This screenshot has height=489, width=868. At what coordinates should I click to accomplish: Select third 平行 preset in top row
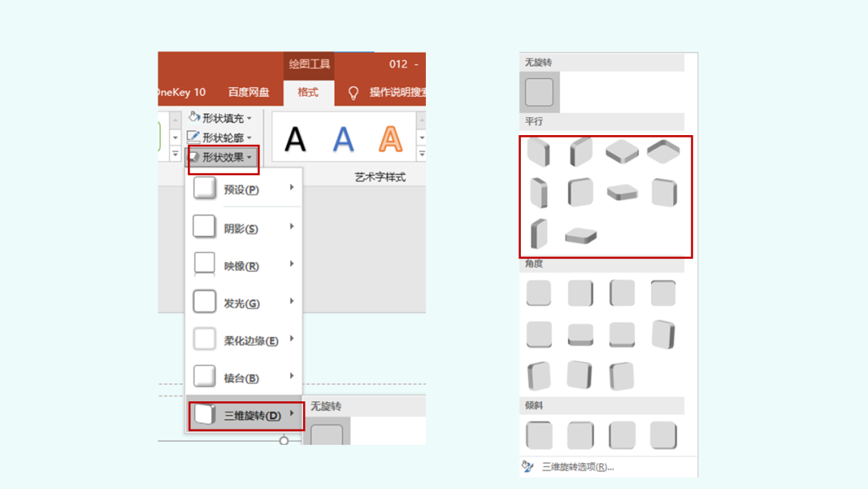[x=621, y=152]
